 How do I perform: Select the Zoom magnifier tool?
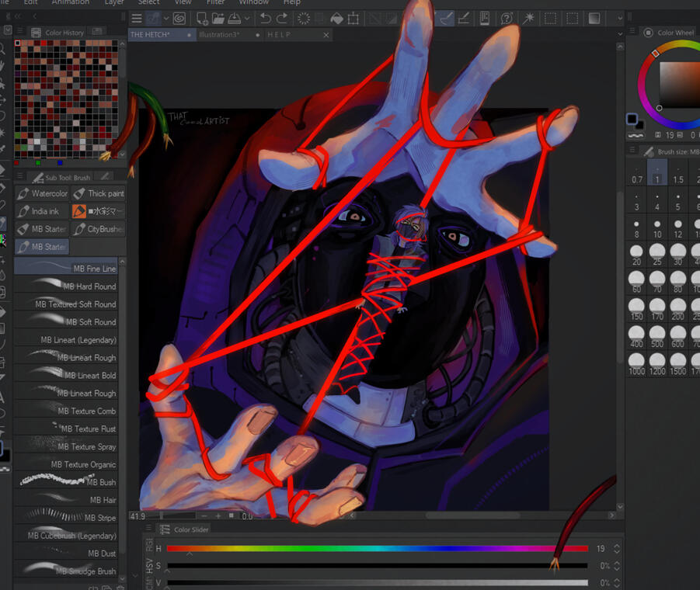click(x=3, y=48)
